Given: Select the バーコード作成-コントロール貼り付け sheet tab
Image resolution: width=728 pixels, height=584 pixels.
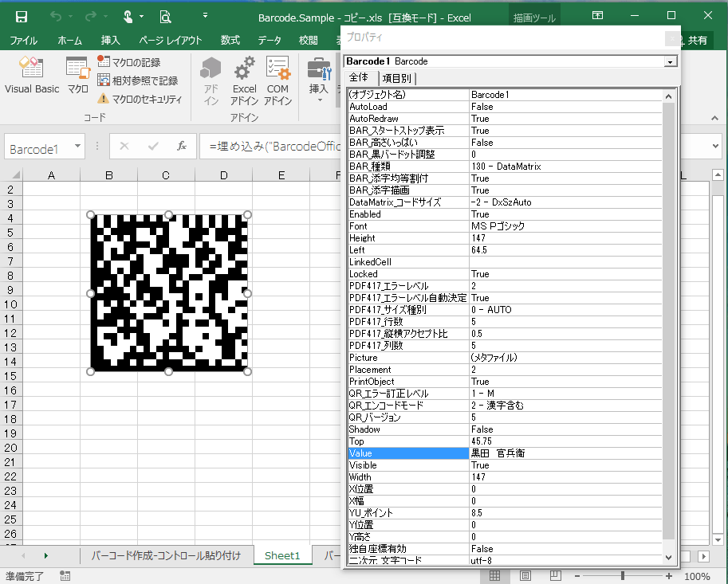Looking at the screenshot, I should pos(166,555).
